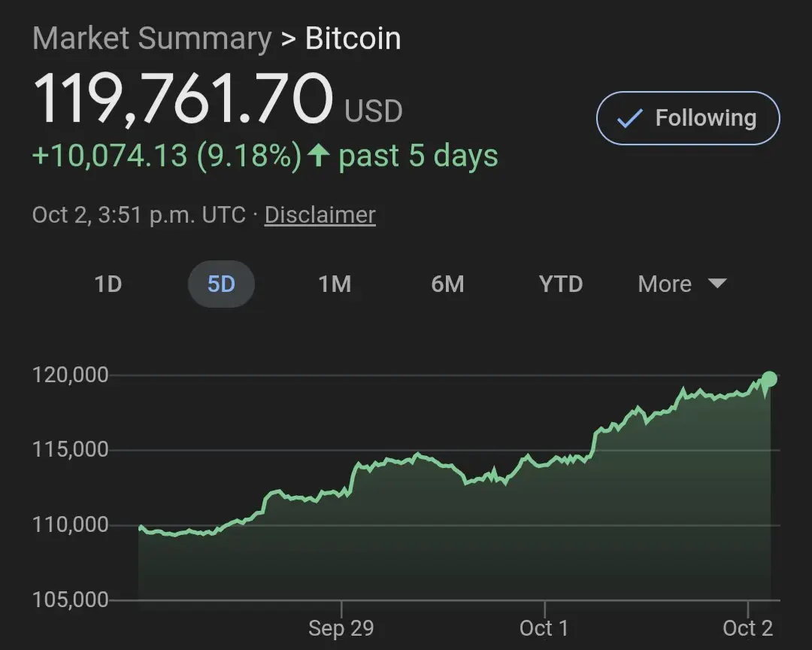Click the 120,000 axis label
This screenshot has width=812, height=650.
tap(71, 375)
